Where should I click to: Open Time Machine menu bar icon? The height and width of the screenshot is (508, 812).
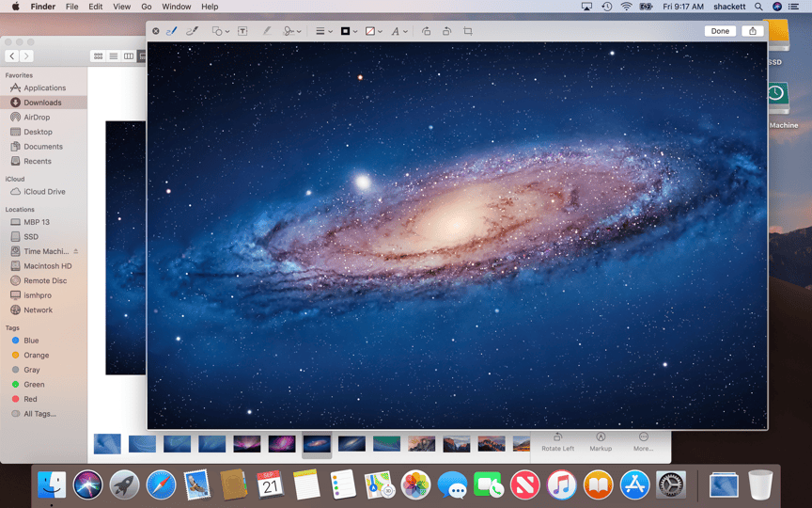(606, 7)
